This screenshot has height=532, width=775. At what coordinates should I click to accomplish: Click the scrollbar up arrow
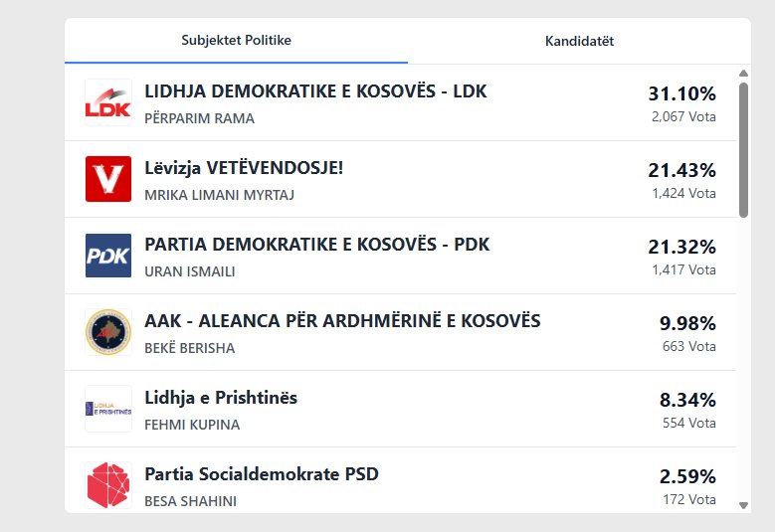[x=743, y=73]
